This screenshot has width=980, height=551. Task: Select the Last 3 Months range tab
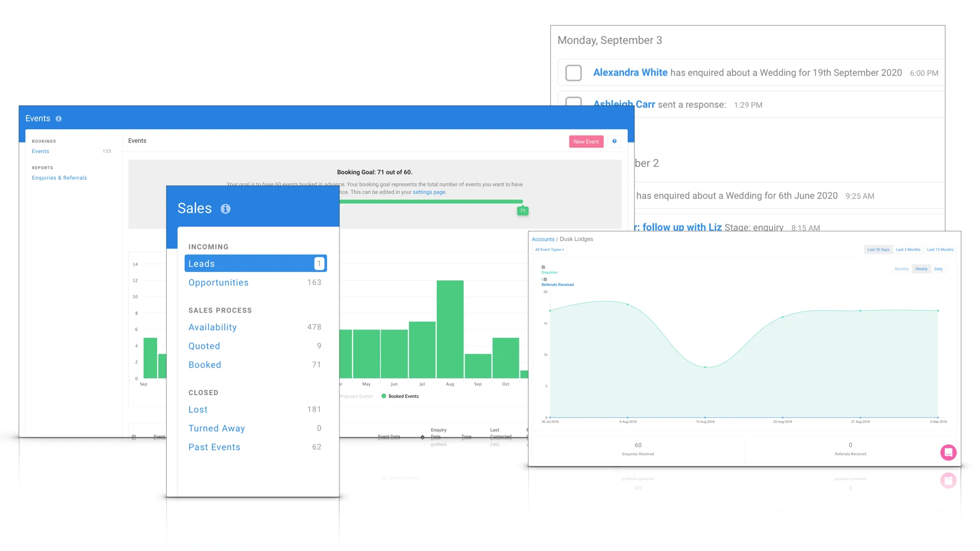coord(908,250)
